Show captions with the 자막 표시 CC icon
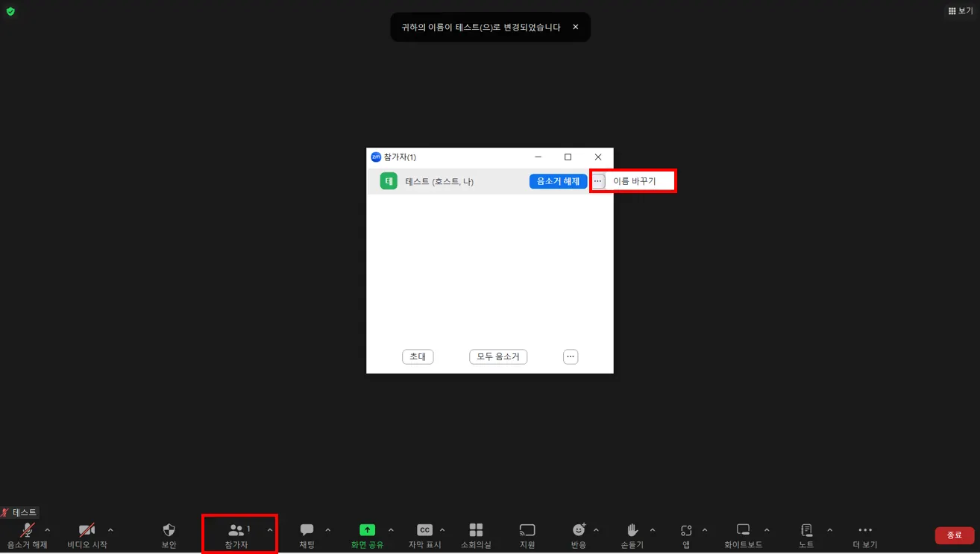980x554 pixels. click(x=424, y=535)
